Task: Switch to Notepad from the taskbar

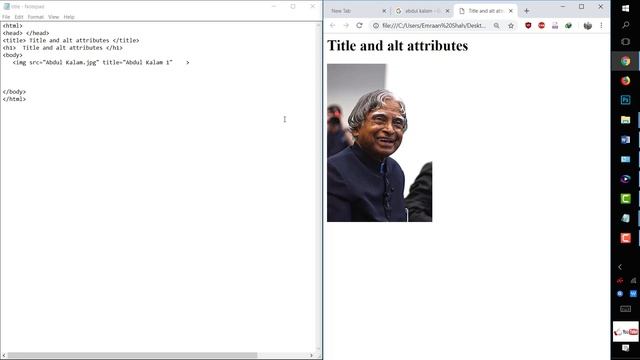Action: (x=625, y=218)
